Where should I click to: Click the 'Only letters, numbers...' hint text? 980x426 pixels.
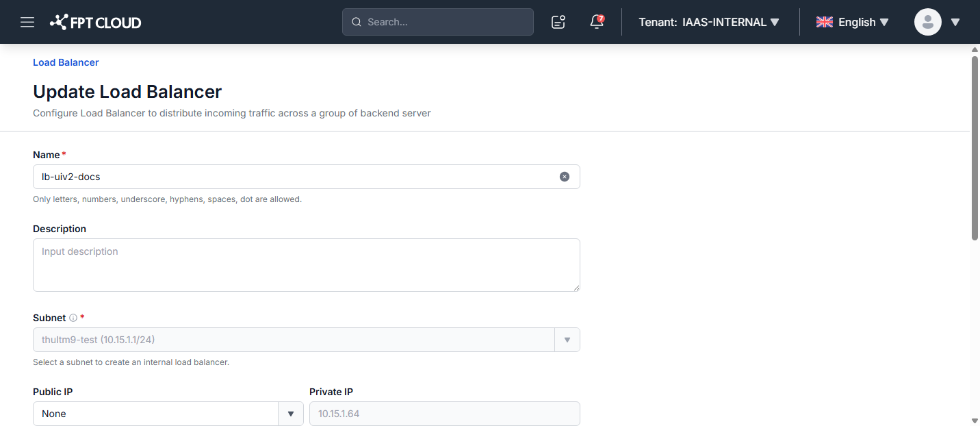pos(167,199)
